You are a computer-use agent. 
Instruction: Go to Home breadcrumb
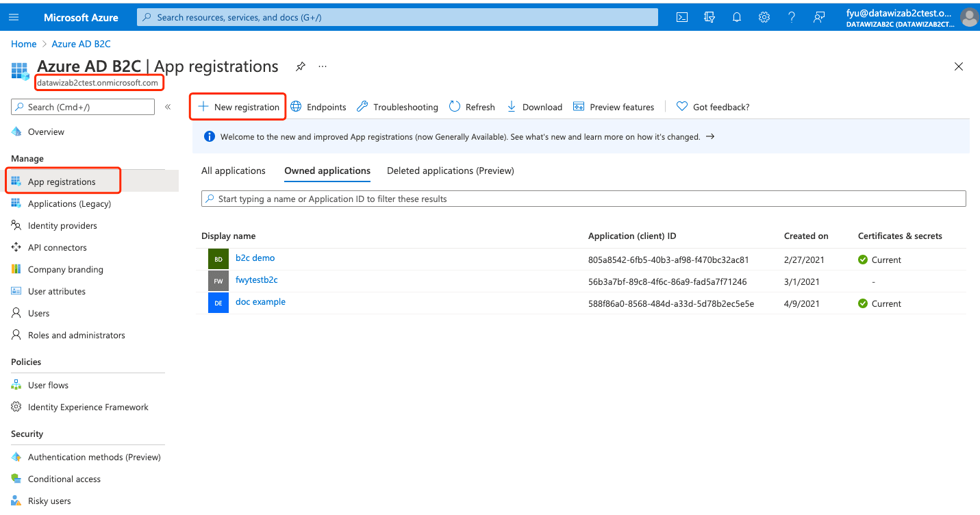point(24,44)
